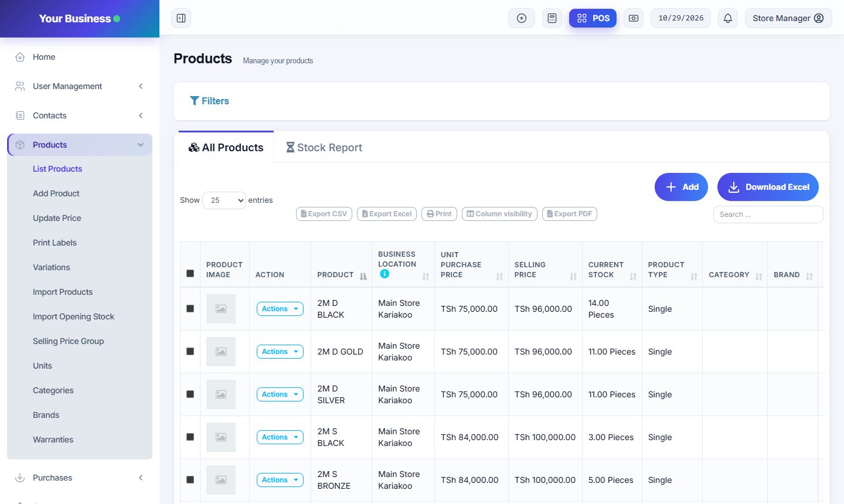
Task: Sort by Selling Price column
Action: [x=573, y=276]
